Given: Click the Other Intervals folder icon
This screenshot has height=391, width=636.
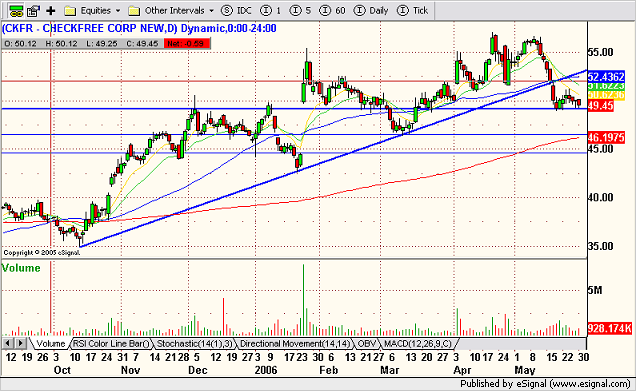Looking at the screenshot, I should coord(134,11).
